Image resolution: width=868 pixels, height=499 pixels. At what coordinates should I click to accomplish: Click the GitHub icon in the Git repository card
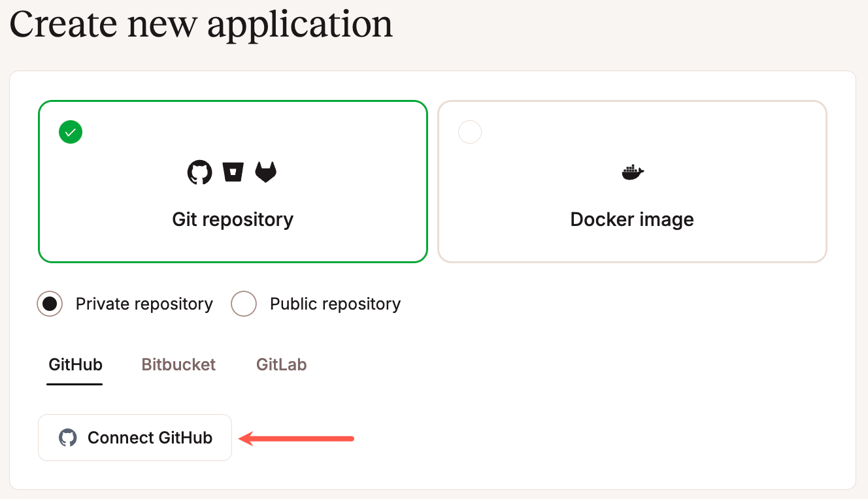point(199,172)
